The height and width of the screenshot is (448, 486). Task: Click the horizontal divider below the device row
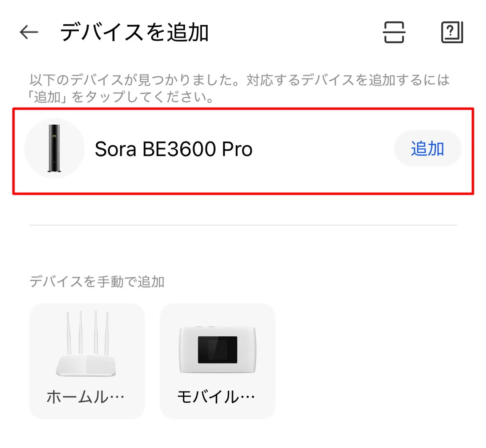click(243, 225)
